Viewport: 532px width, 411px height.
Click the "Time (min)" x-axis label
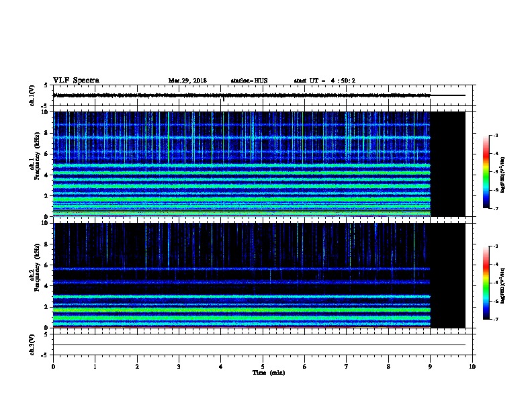(x=269, y=373)
